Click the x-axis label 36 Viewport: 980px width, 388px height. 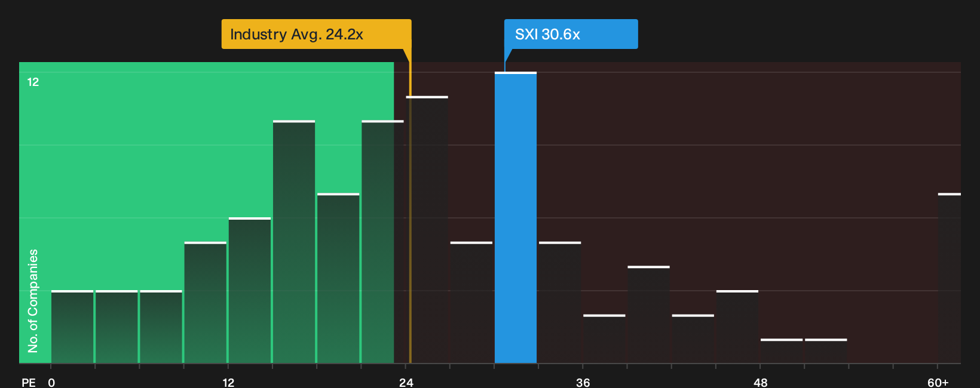tap(583, 382)
